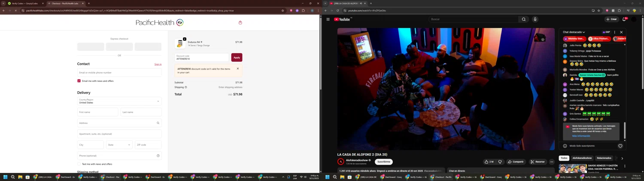Click the Phone field help icon
This screenshot has width=644, height=181.
pos(158,156)
